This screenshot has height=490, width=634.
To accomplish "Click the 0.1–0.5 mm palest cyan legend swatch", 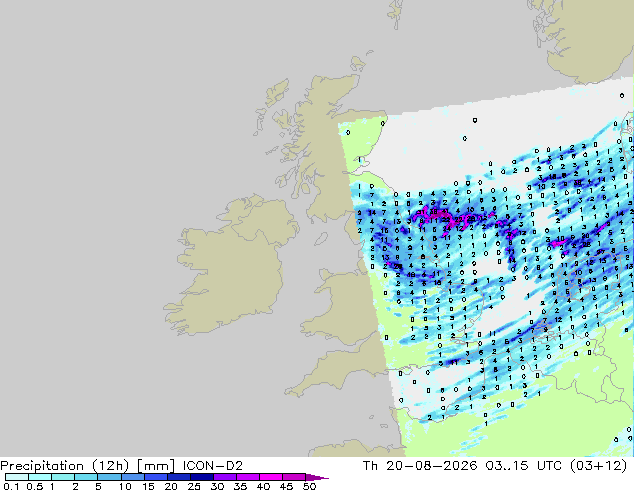I will click(17, 477).
